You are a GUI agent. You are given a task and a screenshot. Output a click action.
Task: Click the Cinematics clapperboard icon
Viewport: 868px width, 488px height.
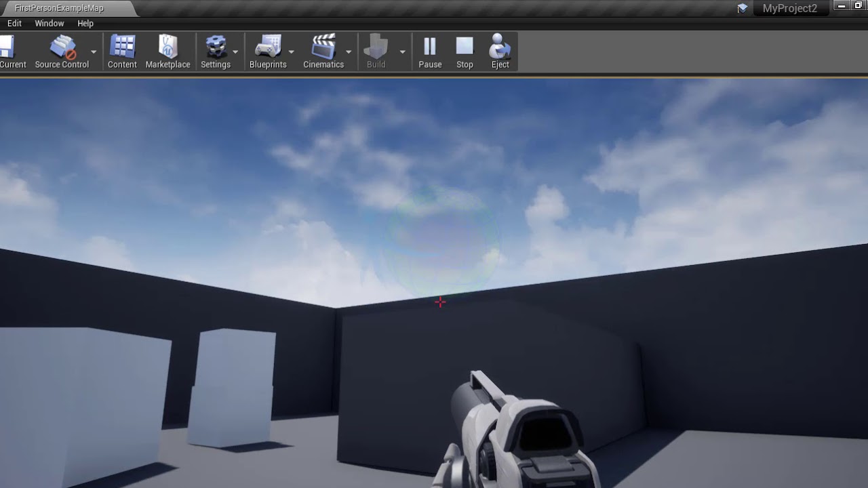pos(323,46)
